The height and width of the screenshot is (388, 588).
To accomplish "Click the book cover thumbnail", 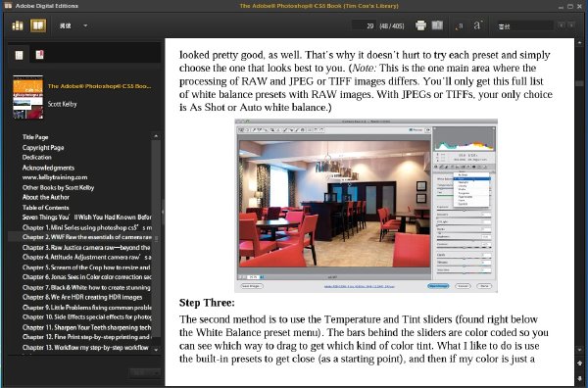I will coord(28,97).
